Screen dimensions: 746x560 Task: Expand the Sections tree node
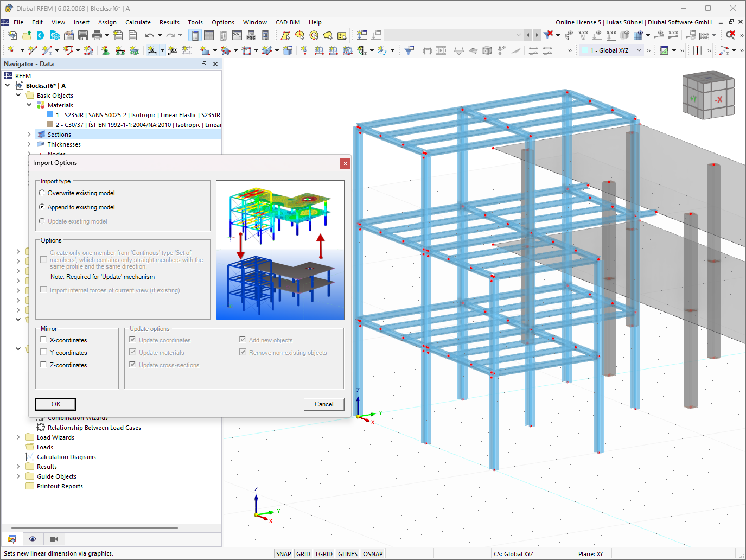(29, 135)
